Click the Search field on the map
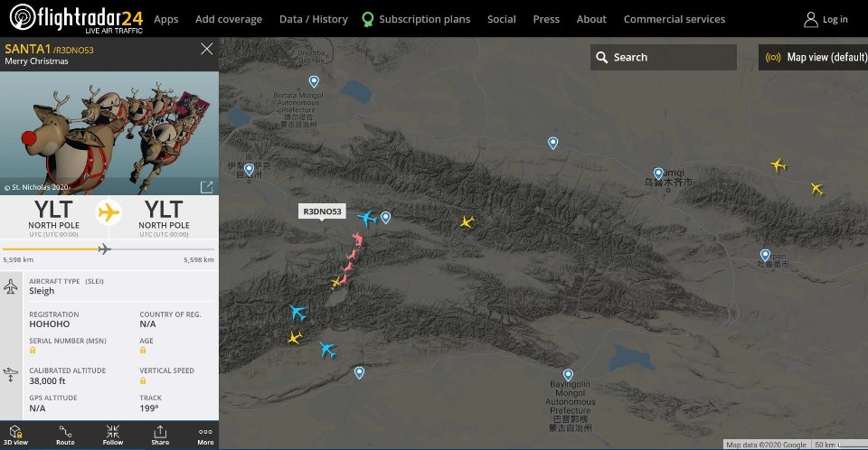Screen dimensions: 868x450 click(x=663, y=57)
